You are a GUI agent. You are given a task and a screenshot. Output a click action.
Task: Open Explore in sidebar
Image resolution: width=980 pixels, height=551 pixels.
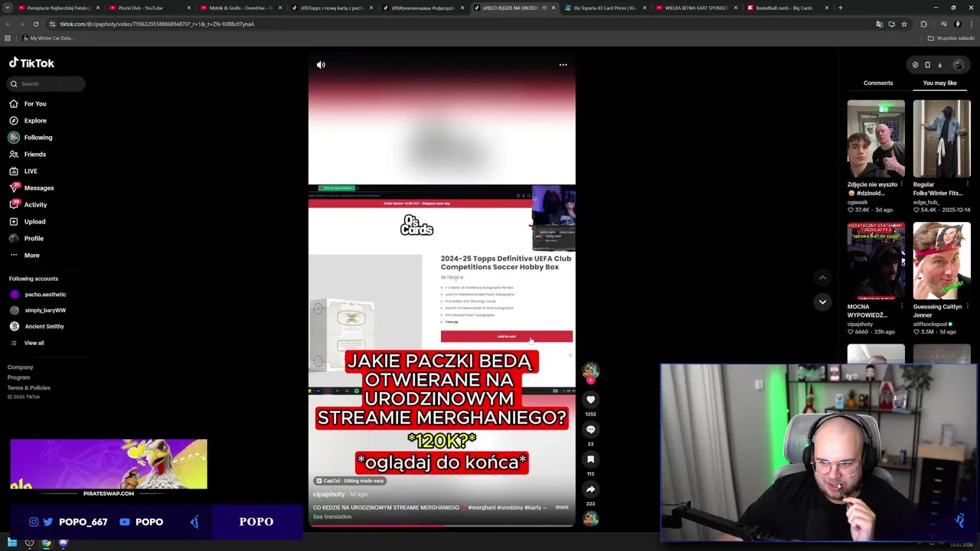(28, 120)
